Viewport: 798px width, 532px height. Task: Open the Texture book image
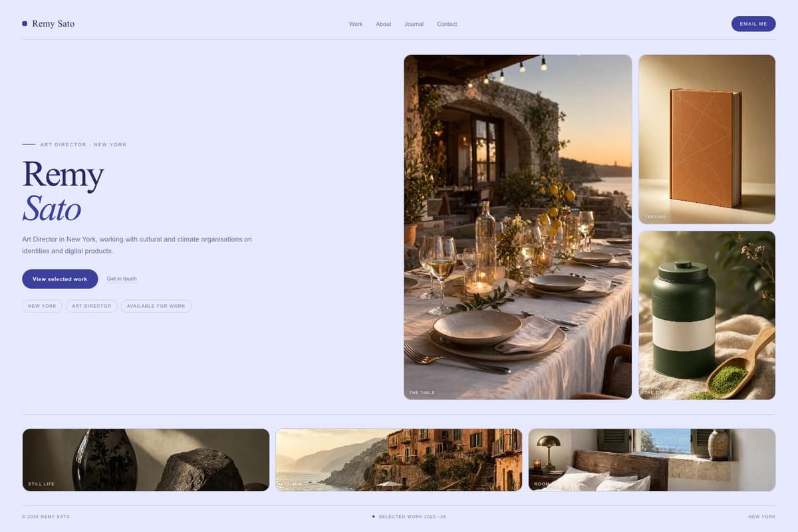[x=707, y=139]
